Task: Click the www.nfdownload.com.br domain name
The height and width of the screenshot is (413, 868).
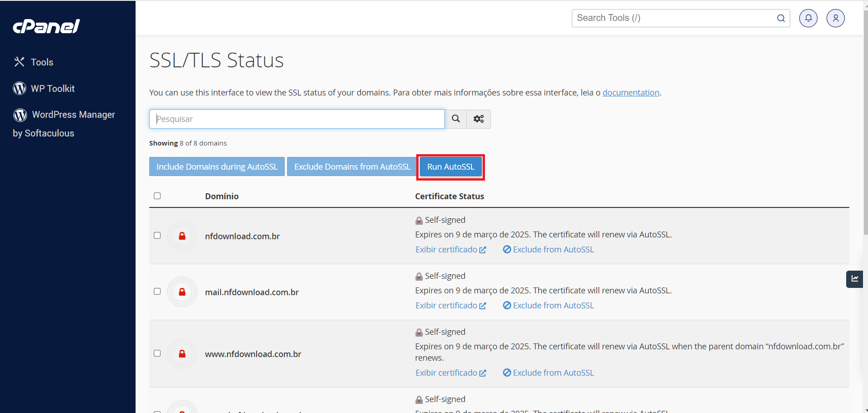Action: (253, 354)
